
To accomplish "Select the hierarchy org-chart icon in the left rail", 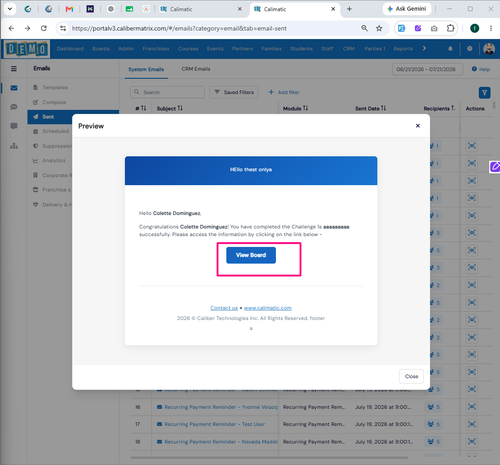I will click(14, 146).
